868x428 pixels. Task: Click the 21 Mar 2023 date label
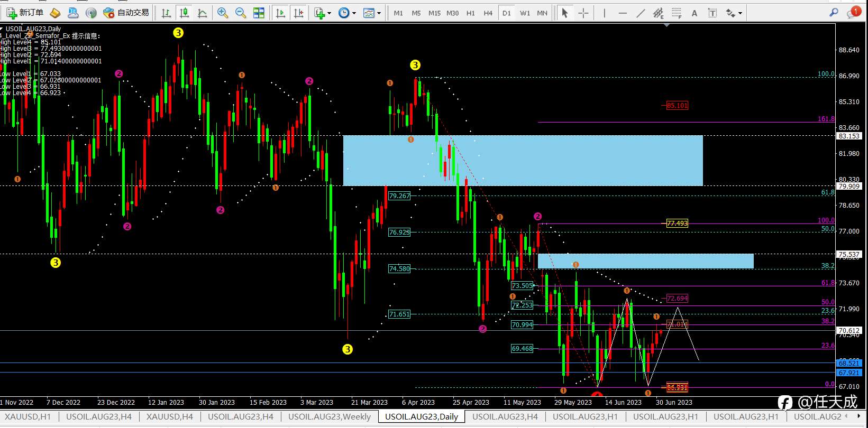[x=369, y=402]
